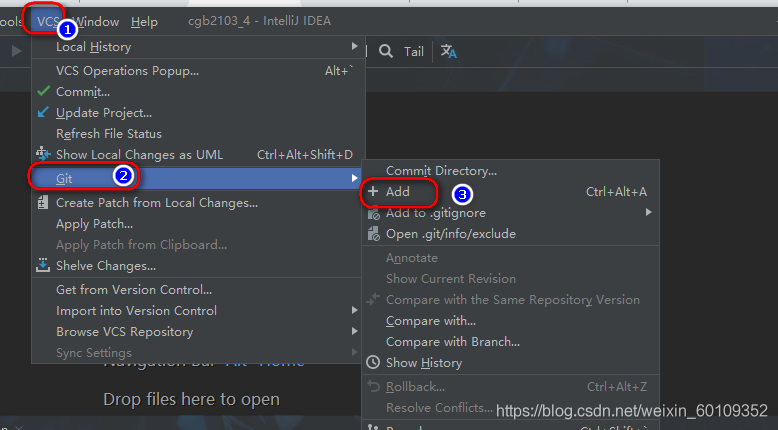Click the run arrow in toolbar

[16, 51]
